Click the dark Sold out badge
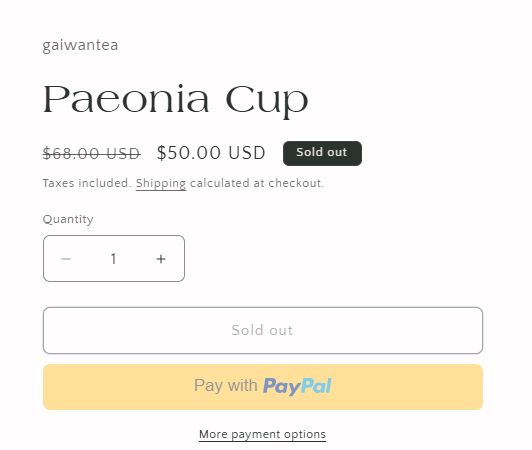532x450 pixels. click(322, 153)
